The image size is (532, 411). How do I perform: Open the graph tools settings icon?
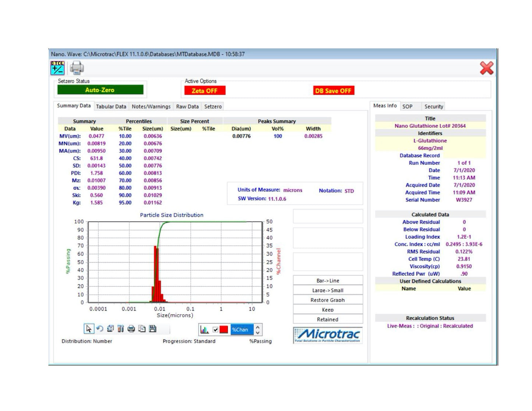(120, 329)
